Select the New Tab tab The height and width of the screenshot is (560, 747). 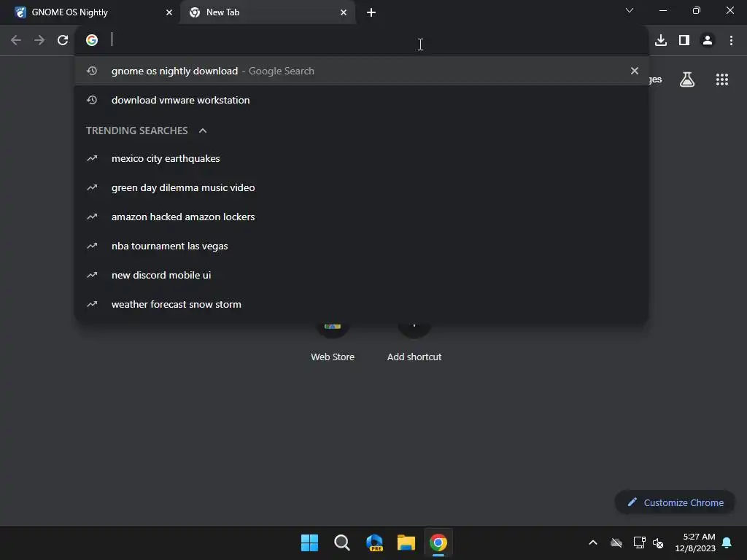[268, 12]
